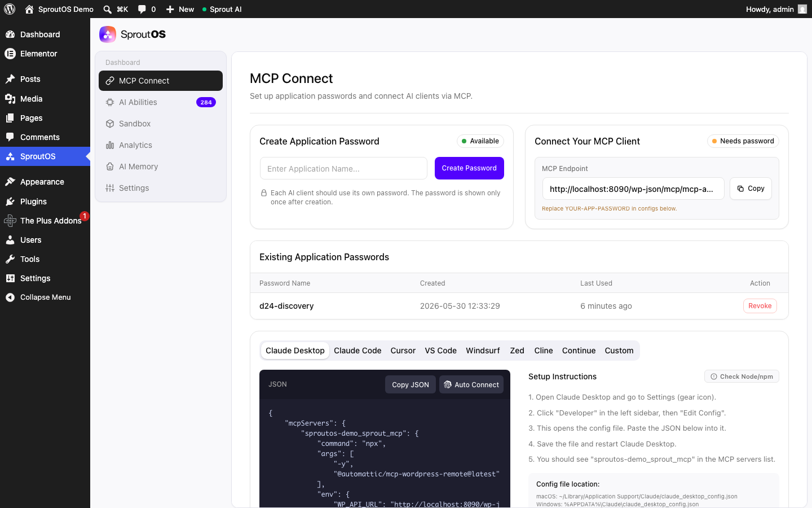
Task: Open the comments bubble icon in the admin bar
Action: tap(142, 9)
